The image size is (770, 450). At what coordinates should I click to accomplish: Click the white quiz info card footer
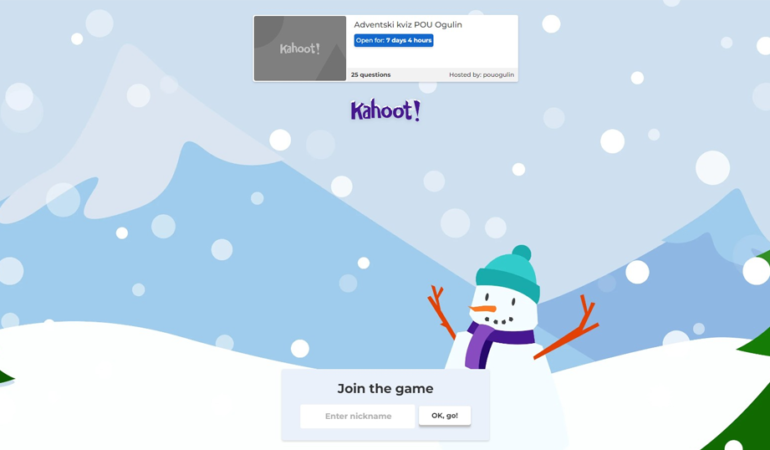[432, 75]
